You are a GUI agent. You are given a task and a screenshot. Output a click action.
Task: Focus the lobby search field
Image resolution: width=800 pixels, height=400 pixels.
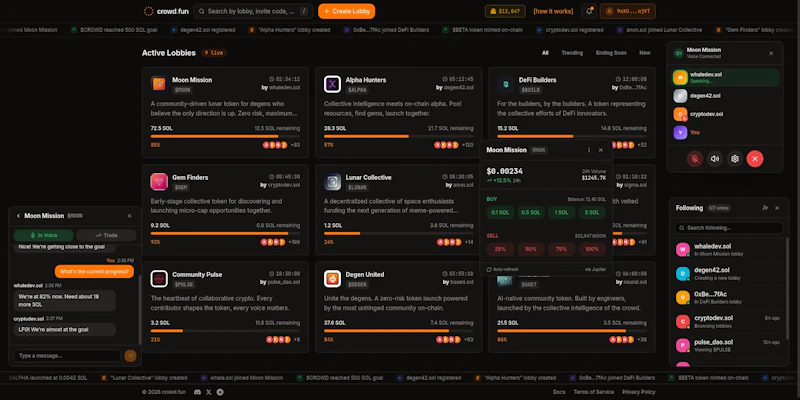coord(253,11)
